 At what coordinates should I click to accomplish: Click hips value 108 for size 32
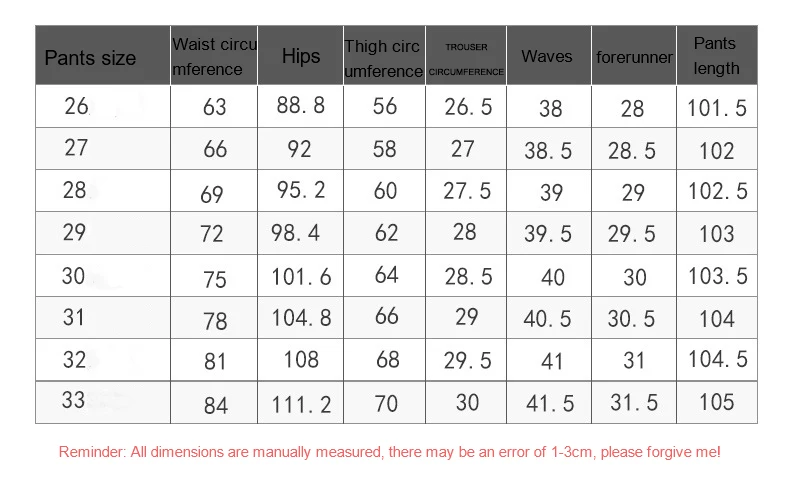301,360
